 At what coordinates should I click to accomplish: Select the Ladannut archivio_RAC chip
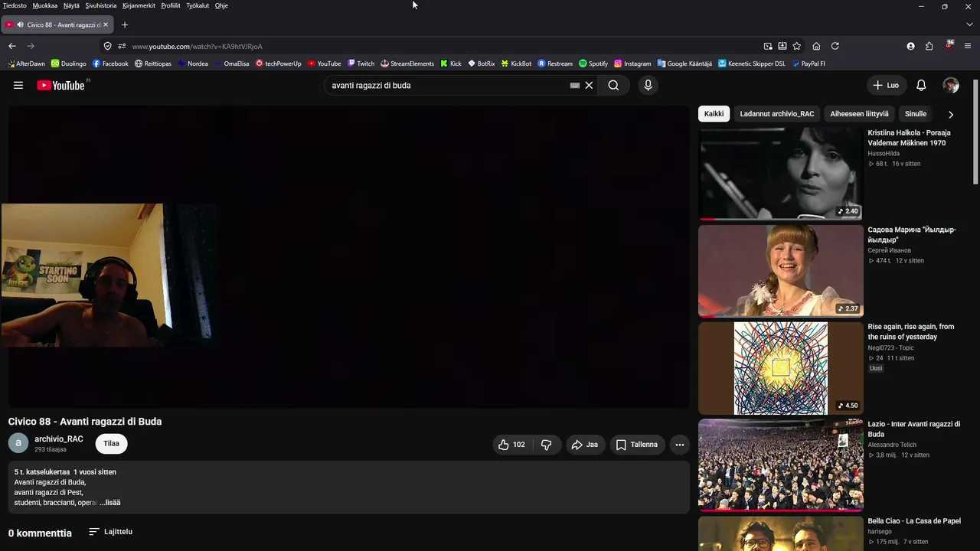[777, 114]
